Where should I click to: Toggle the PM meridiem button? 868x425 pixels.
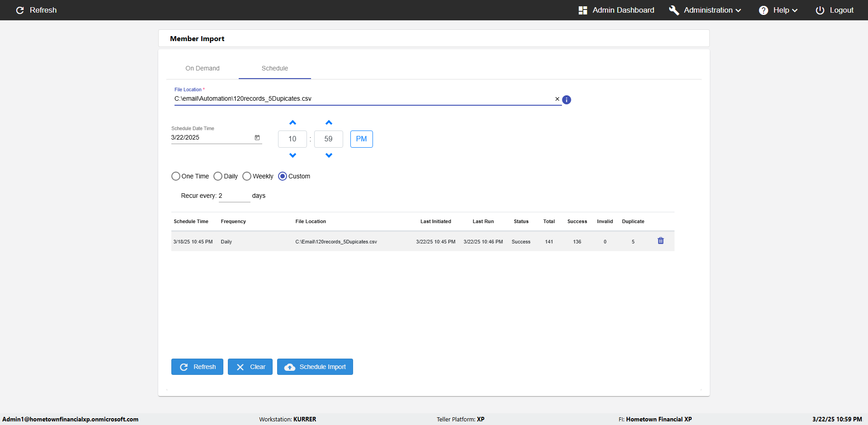pyautogui.click(x=362, y=139)
